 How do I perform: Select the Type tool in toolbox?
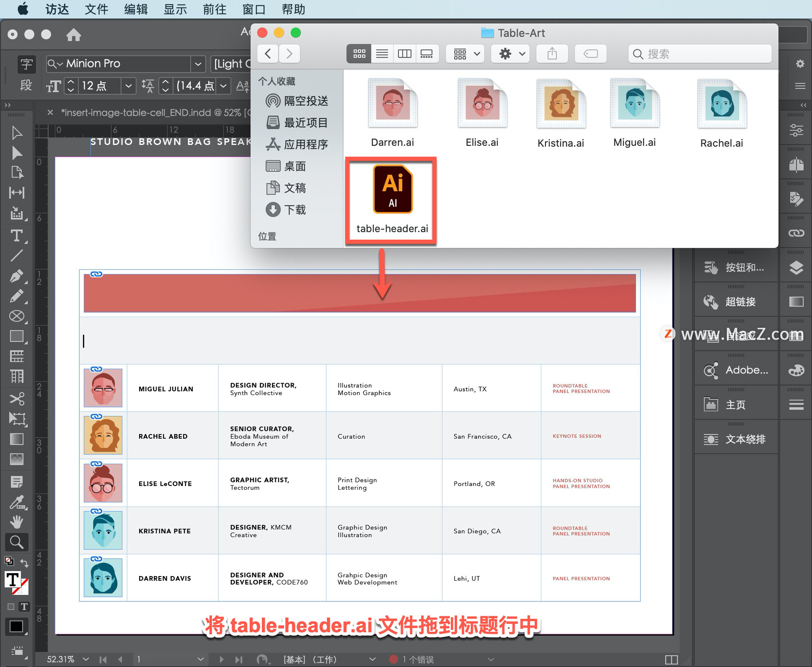click(16, 235)
